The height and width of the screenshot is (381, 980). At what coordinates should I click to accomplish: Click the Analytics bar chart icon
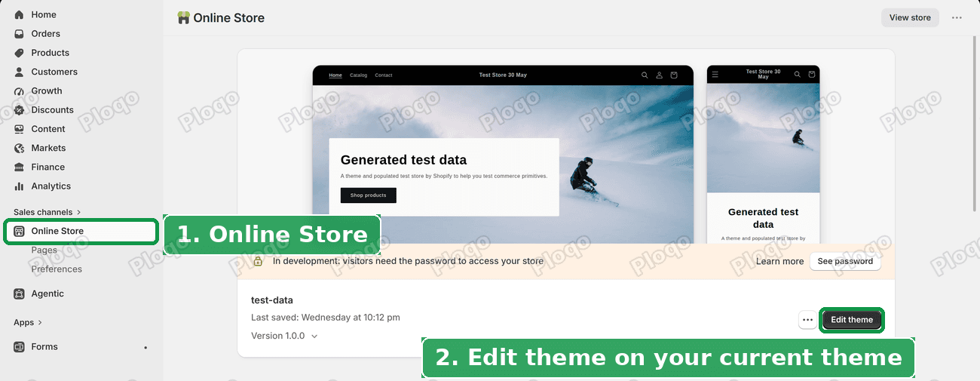pos(19,186)
